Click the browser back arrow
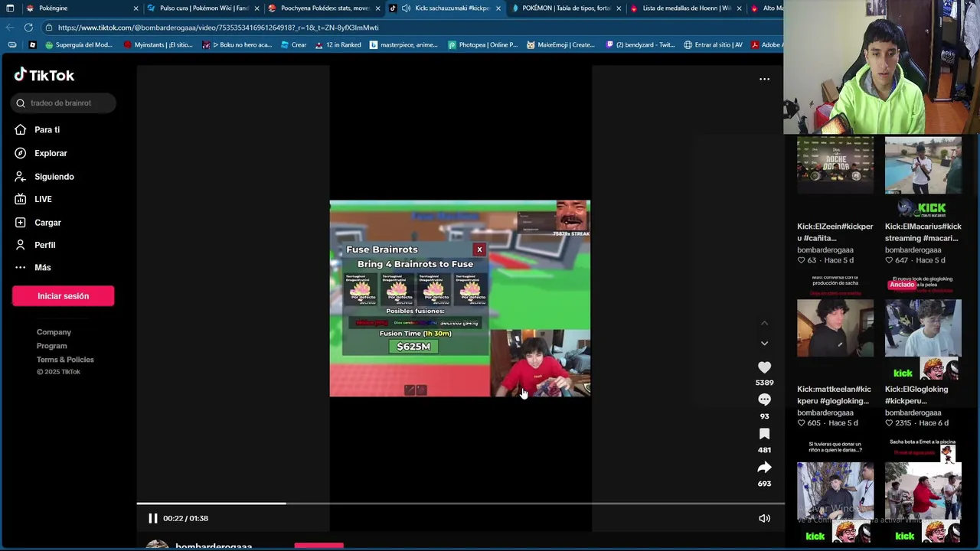Viewport: 980px width, 551px height. [10, 28]
